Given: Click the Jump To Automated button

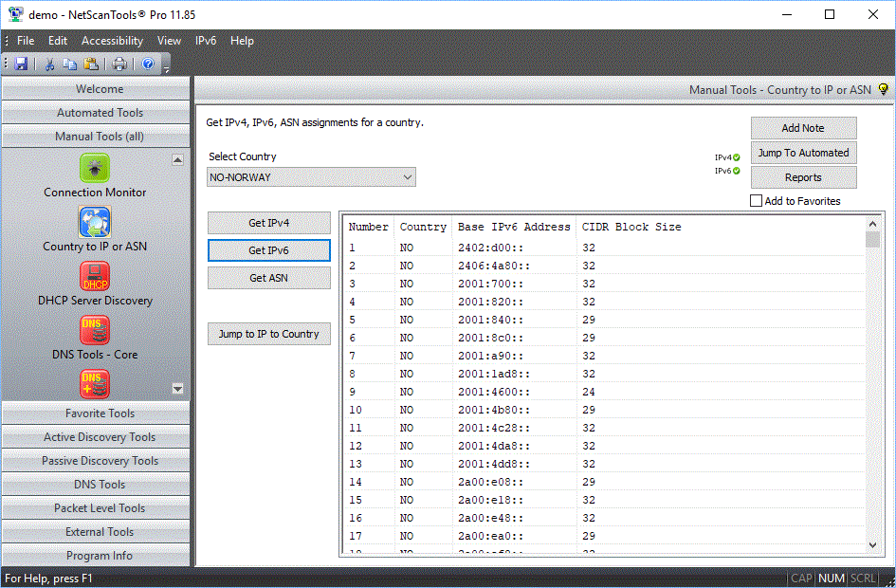Looking at the screenshot, I should (803, 153).
